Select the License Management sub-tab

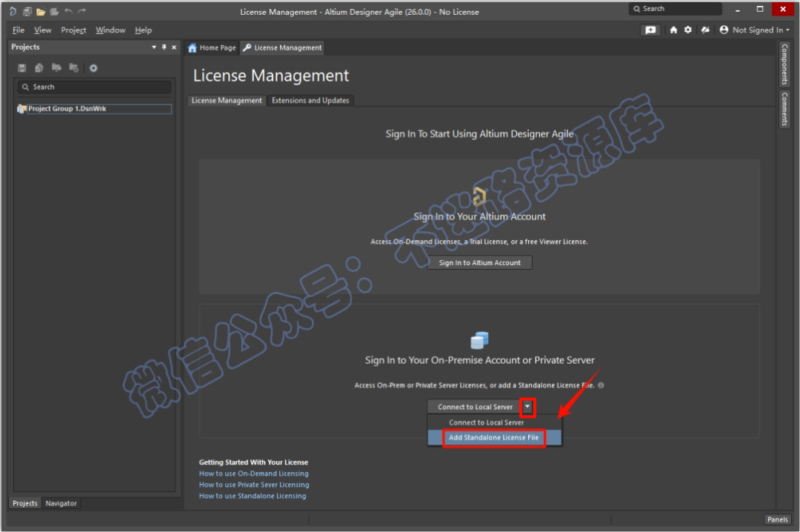coord(227,101)
